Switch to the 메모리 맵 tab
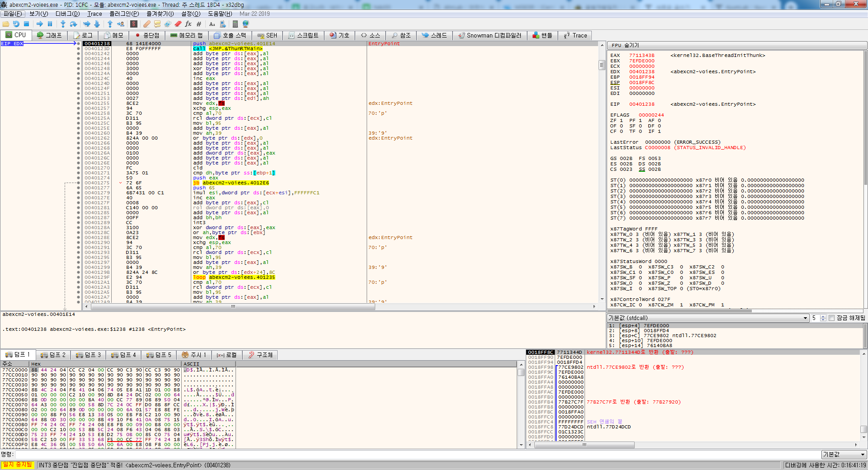Screen dimensions: 868x470 click(187, 35)
